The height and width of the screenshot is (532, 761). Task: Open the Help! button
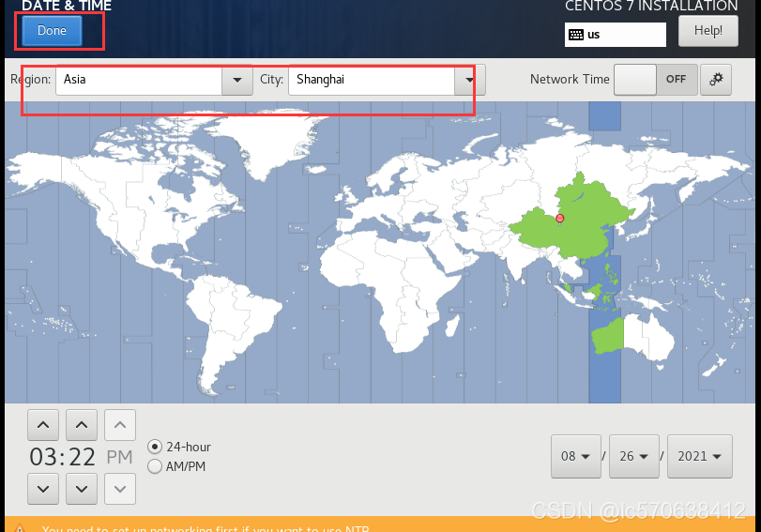pos(708,31)
